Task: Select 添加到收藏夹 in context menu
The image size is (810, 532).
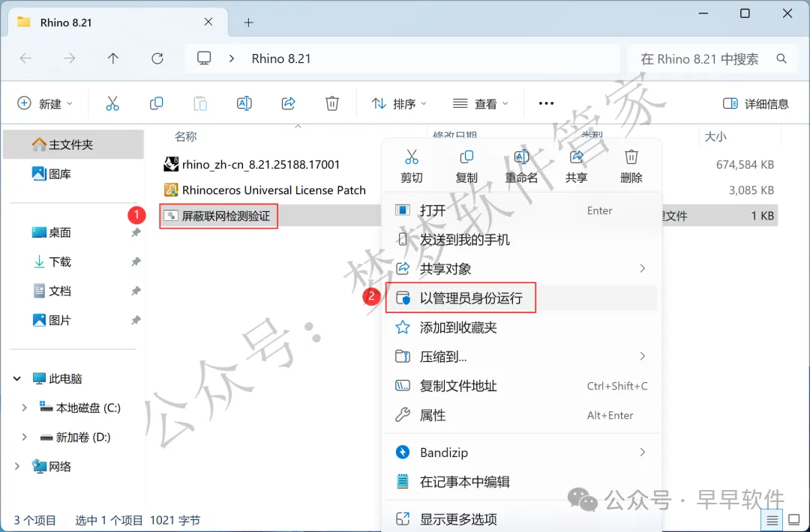Action: point(521,327)
